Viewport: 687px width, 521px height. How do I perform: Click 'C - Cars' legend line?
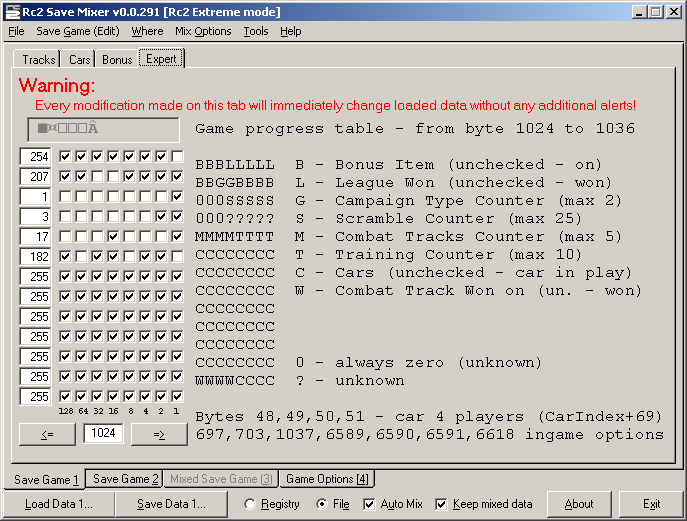click(x=464, y=273)
